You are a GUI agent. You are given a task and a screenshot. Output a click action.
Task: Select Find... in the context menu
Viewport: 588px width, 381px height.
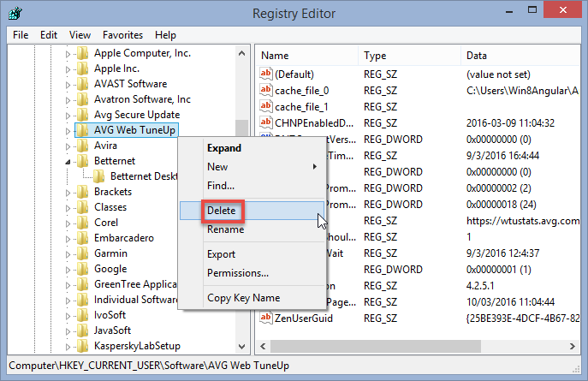(x=252, y=185)
